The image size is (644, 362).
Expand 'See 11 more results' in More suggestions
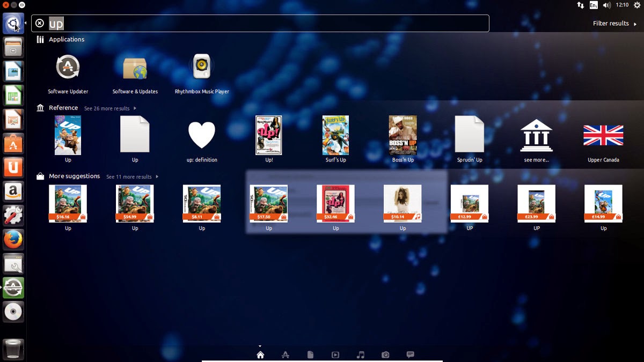point(132,177)
